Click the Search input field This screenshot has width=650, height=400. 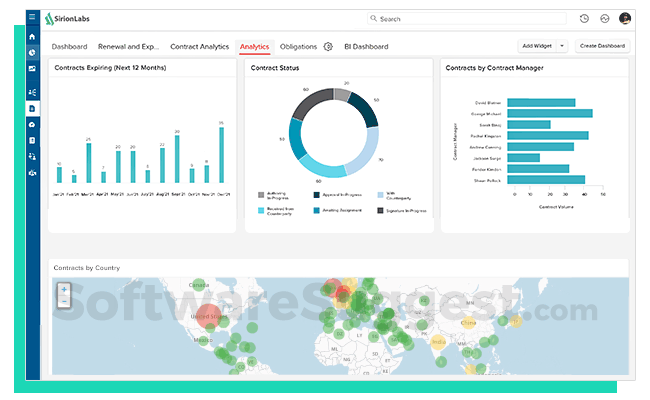[466, 19]
